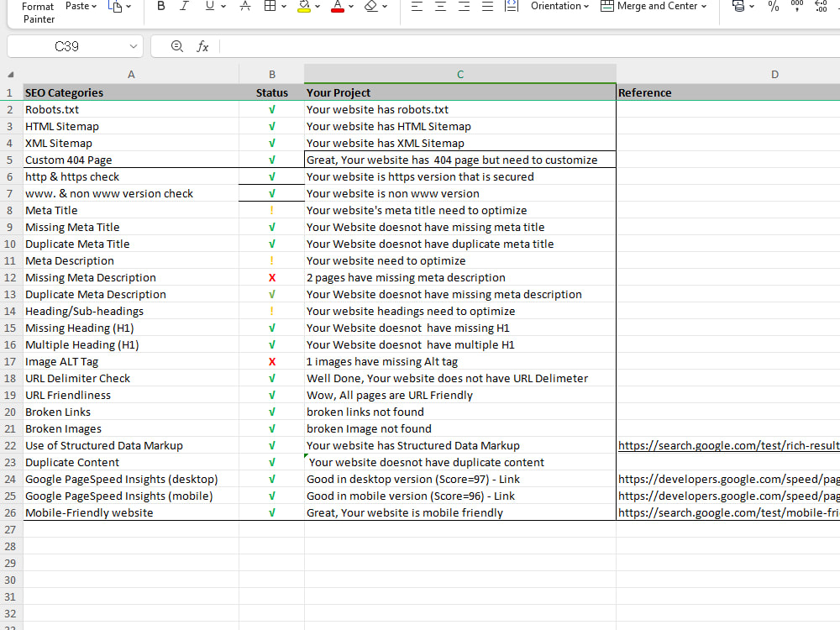Toggle Strikethrough formatting
Image resolution: width=840 pixels, height=630 pixels.
(245, 7)
